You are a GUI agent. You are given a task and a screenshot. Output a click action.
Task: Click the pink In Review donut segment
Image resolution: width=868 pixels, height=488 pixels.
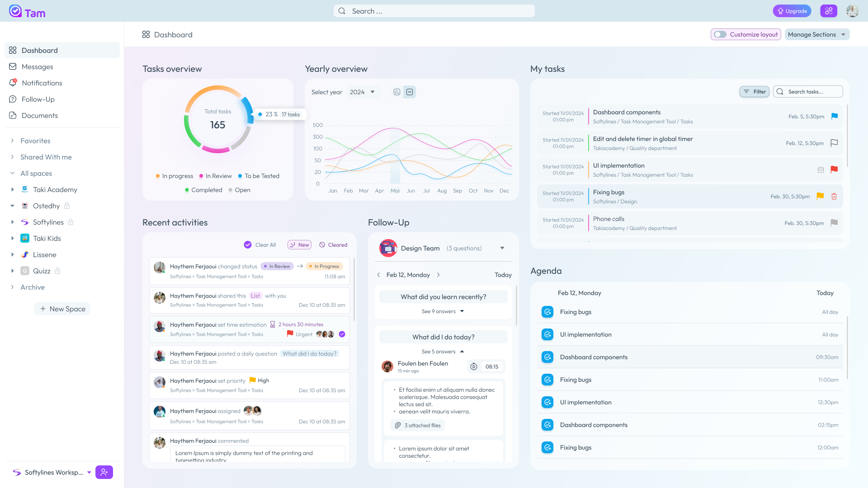coord(216,150)
